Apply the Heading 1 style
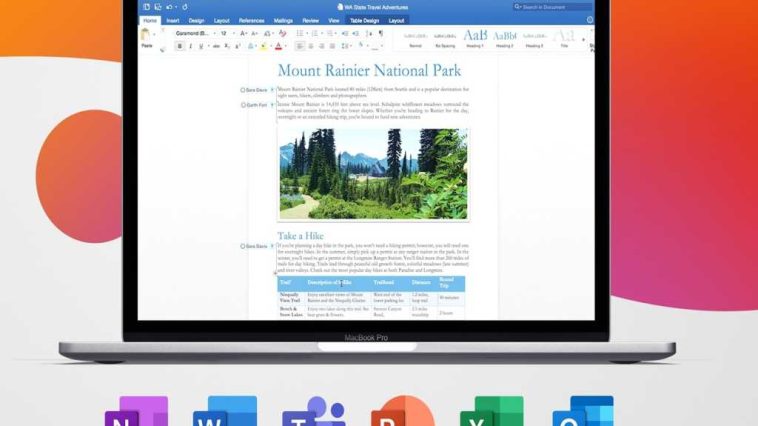This screenshot has width=758, height=426. [x=476, y=38]
